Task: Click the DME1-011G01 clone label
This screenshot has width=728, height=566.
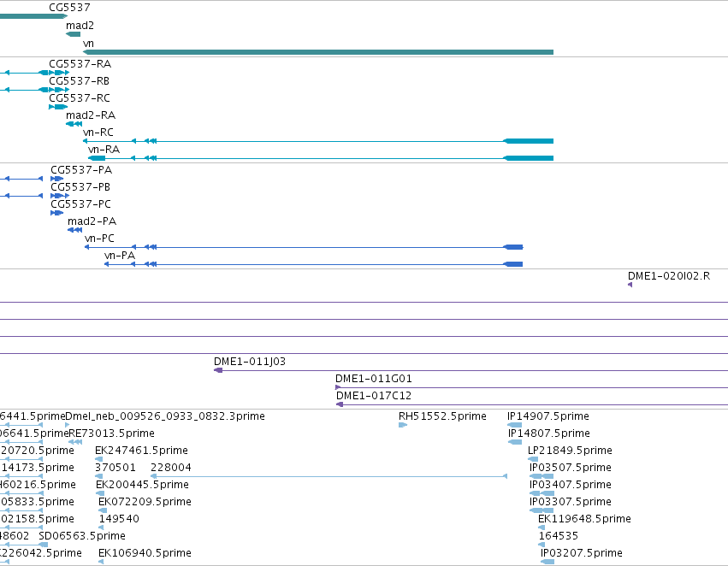Action: tap(374, 379)
